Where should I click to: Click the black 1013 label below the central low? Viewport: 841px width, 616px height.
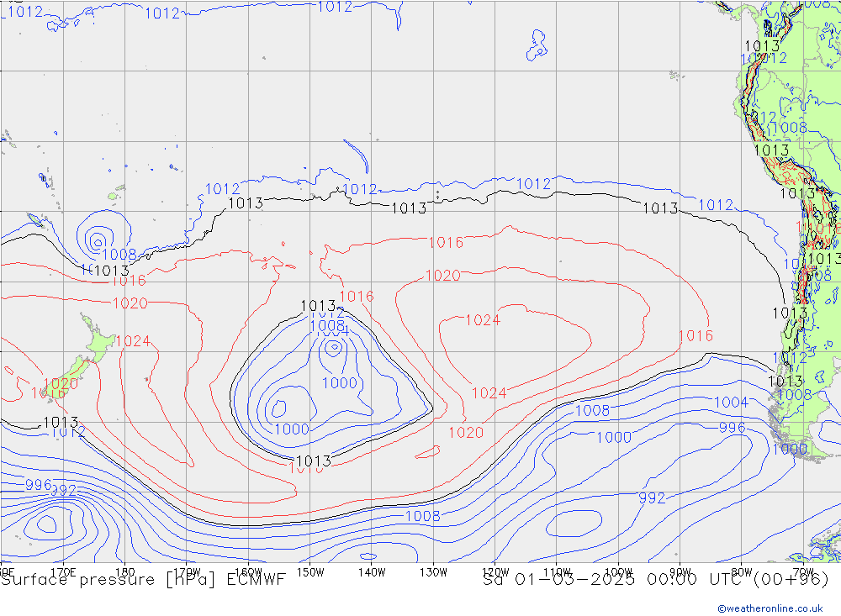[314, 461]
